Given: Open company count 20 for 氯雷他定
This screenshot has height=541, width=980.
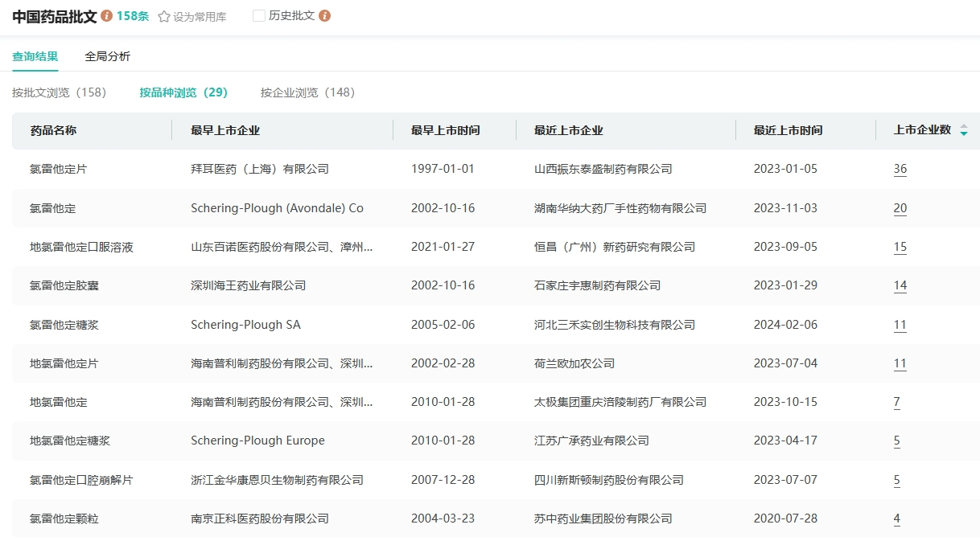Looking at the screenshot, I should 900,208.
